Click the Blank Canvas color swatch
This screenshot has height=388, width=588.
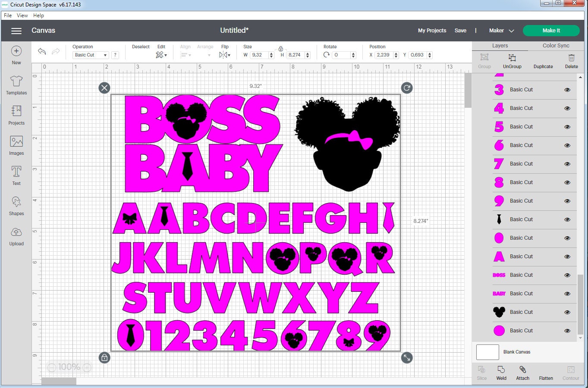pos(487,352)
